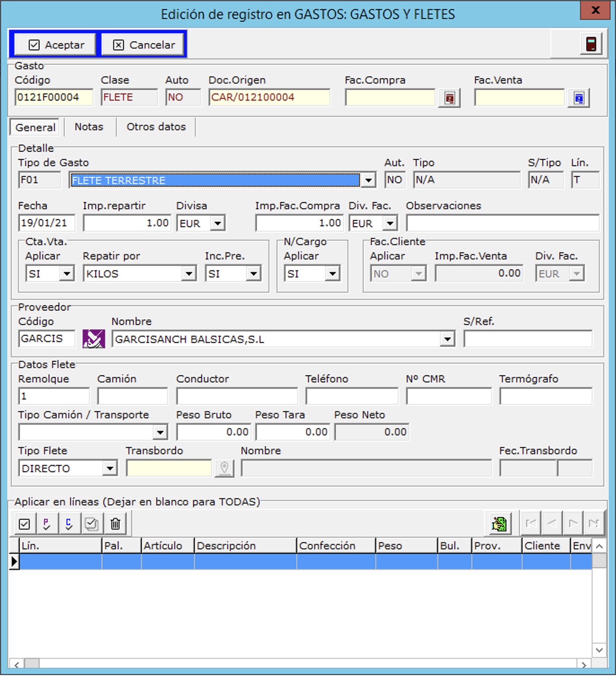Click the grid's horizontal scrollbar right arrow
The image size is (616, 676).
[x=583, y=664]
